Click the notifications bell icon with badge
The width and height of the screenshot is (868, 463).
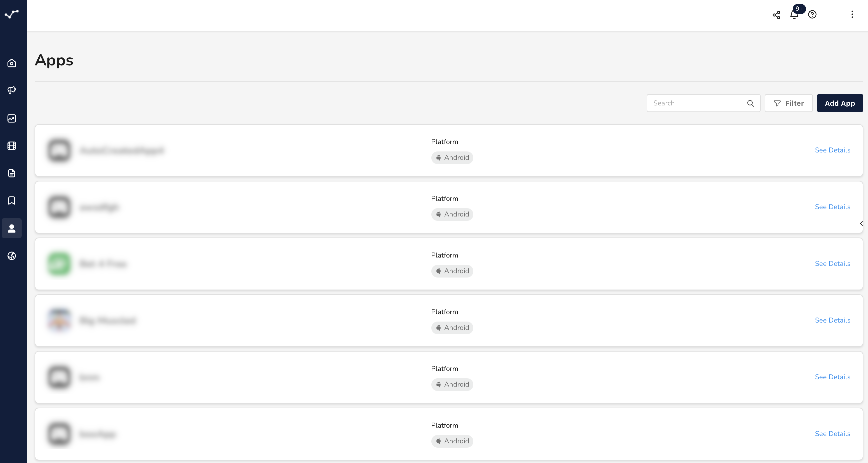tap(794, 14)
